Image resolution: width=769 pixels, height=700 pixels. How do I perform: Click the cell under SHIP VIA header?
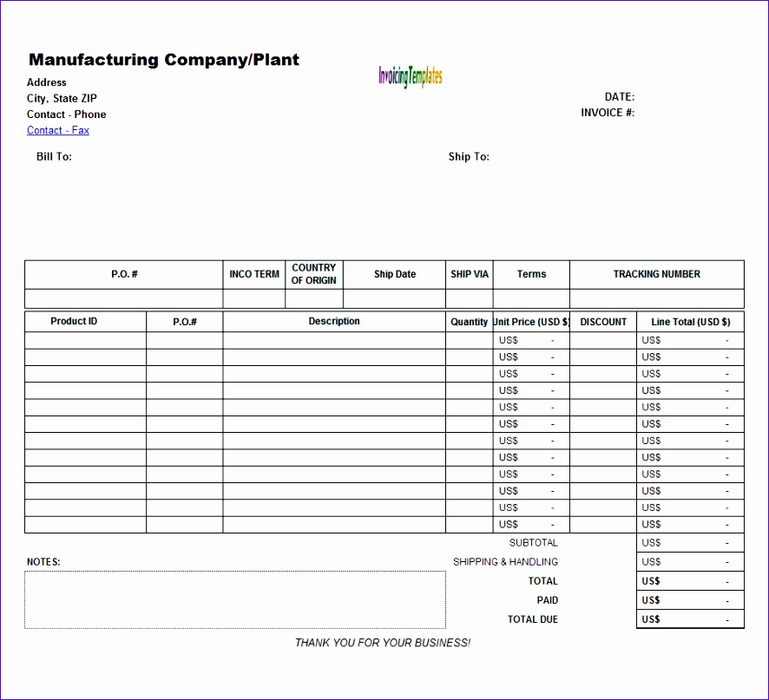[x=469, y=298]
